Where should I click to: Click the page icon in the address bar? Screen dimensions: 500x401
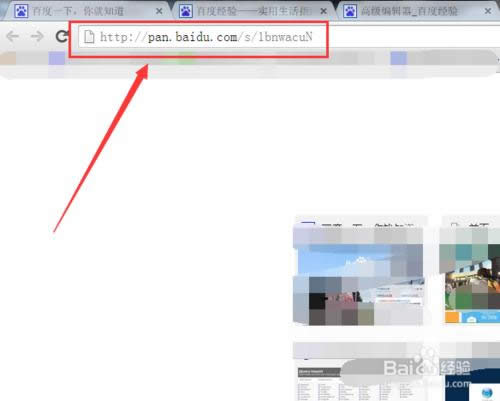(x=89, y=37)
